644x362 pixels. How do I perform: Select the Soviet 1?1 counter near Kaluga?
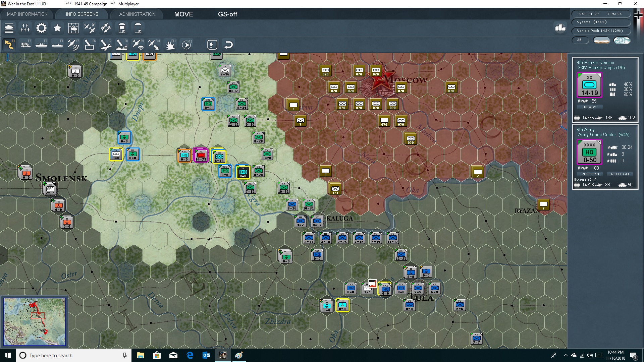tap(335, 189)
